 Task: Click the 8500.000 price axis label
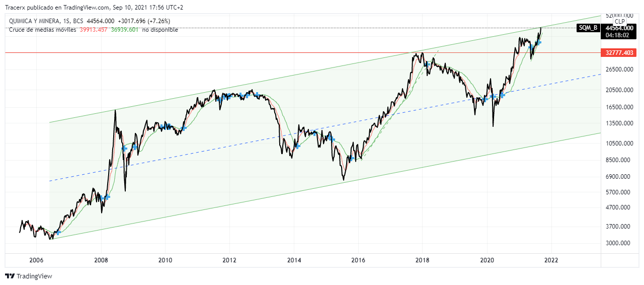[x=617, y=160]
